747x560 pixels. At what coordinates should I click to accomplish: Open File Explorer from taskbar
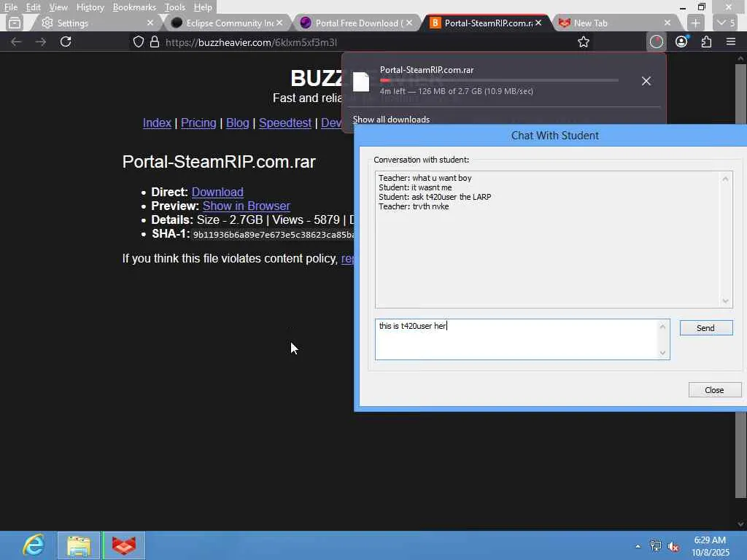(79, 545)
